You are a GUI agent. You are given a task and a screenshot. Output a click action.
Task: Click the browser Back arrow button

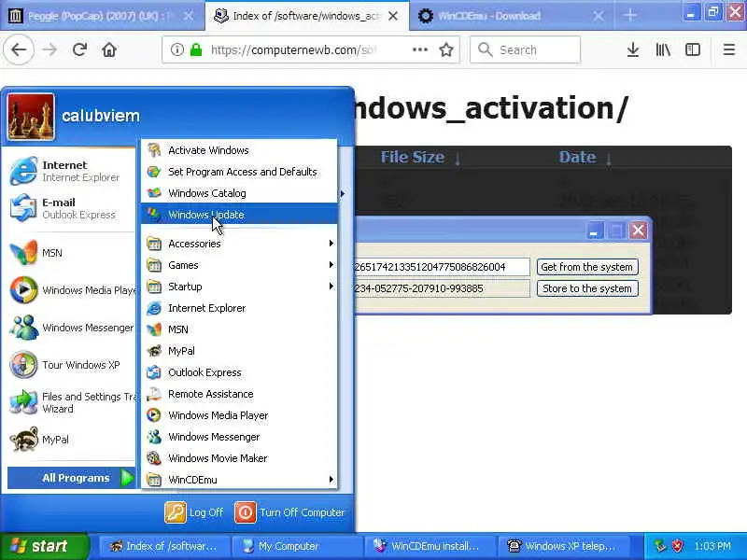point(19,49)
